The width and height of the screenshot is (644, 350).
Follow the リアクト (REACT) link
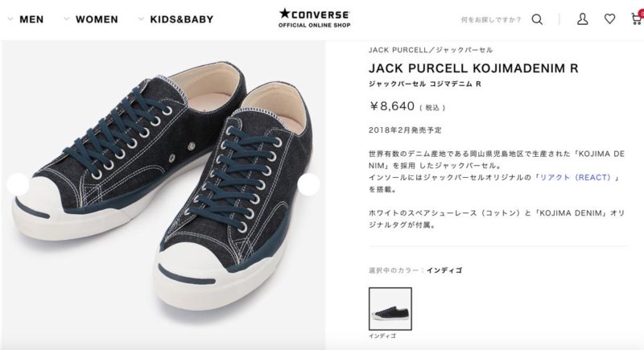575,177
